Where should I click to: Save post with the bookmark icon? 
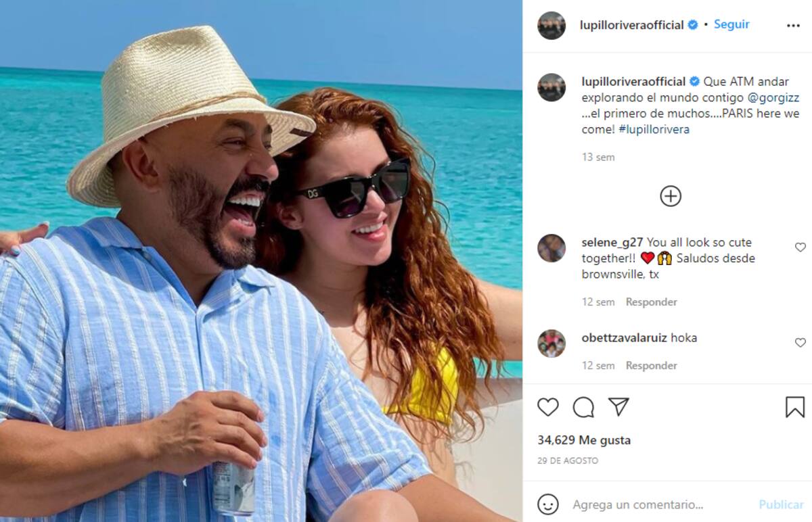[x=794, y=406]
